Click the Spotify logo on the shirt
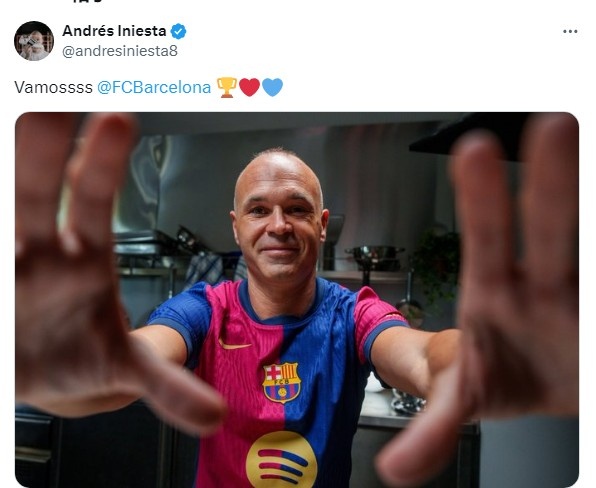The height and width of the screenshot is (488, 596). tap(281, 460)
